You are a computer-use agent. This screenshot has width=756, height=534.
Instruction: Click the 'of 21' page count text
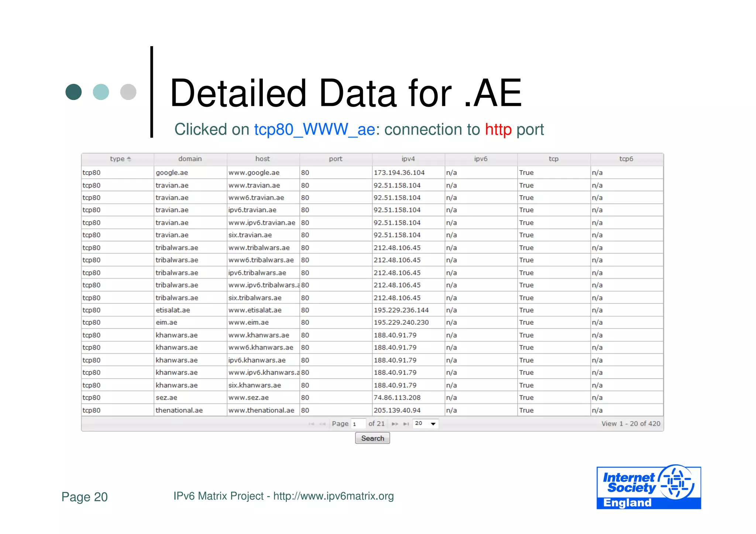click(x=377, y=424)
